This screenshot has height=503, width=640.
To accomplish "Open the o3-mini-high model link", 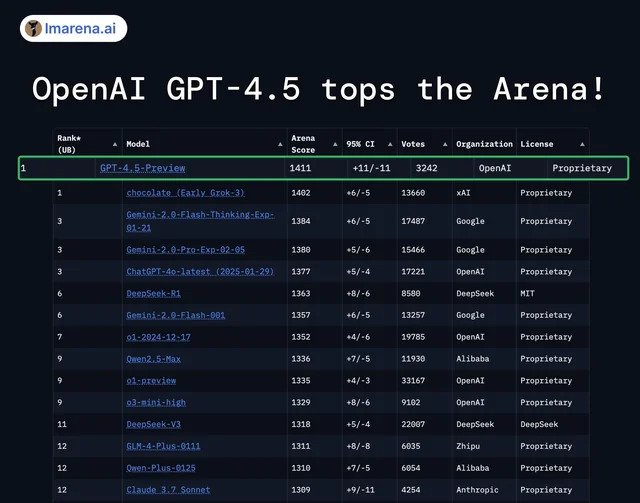I will 157,402.
